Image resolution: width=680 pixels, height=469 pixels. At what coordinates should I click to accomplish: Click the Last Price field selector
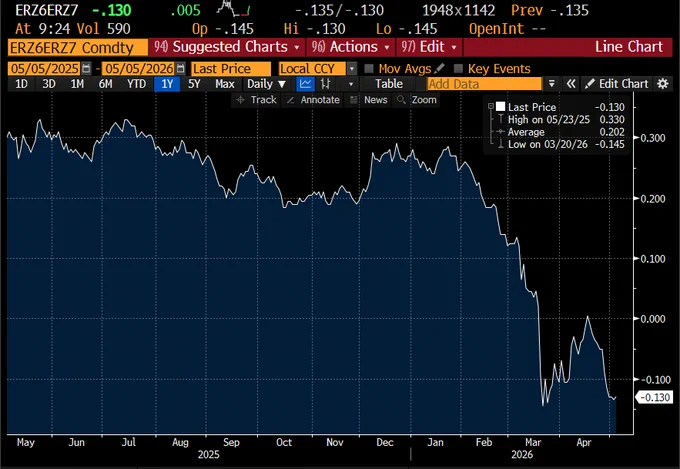(231, 69)
